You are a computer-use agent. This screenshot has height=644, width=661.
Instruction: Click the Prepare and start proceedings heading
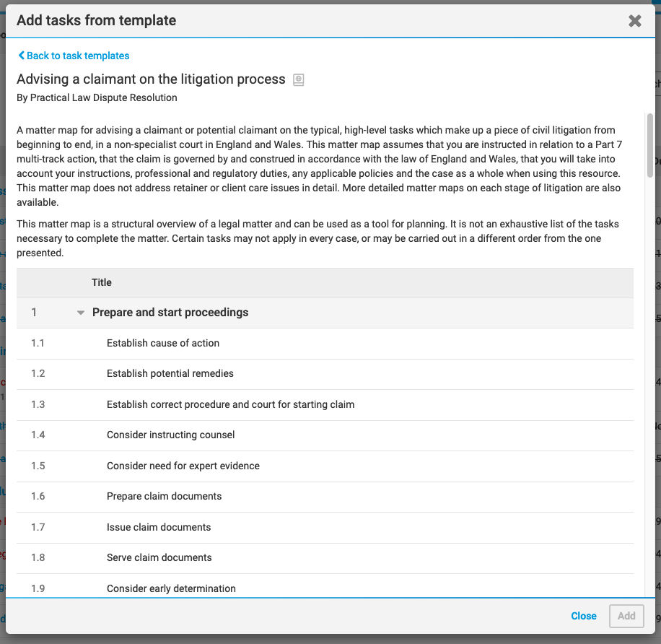170,313
